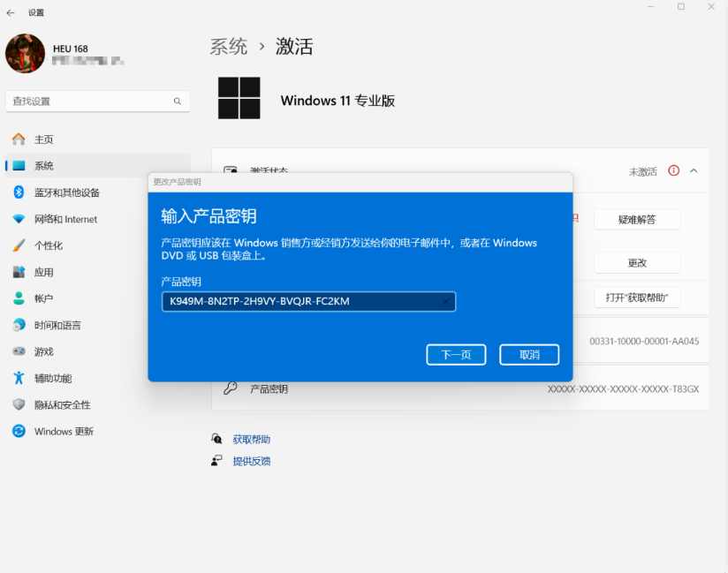Click the 下一页 button in the dialog
This screenshot has width=728, height=573.
(456, 354)
